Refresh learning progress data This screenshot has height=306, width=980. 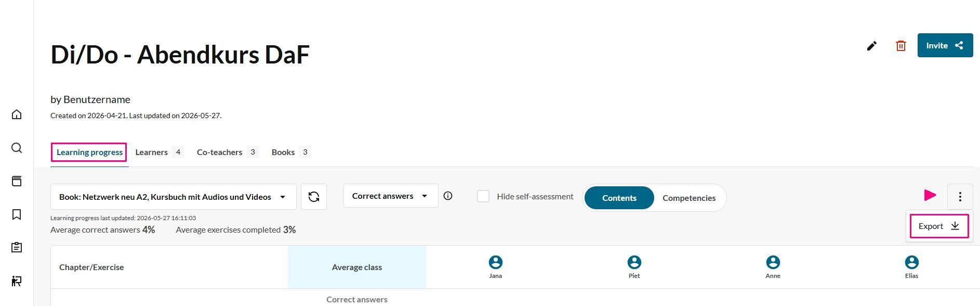314,197
